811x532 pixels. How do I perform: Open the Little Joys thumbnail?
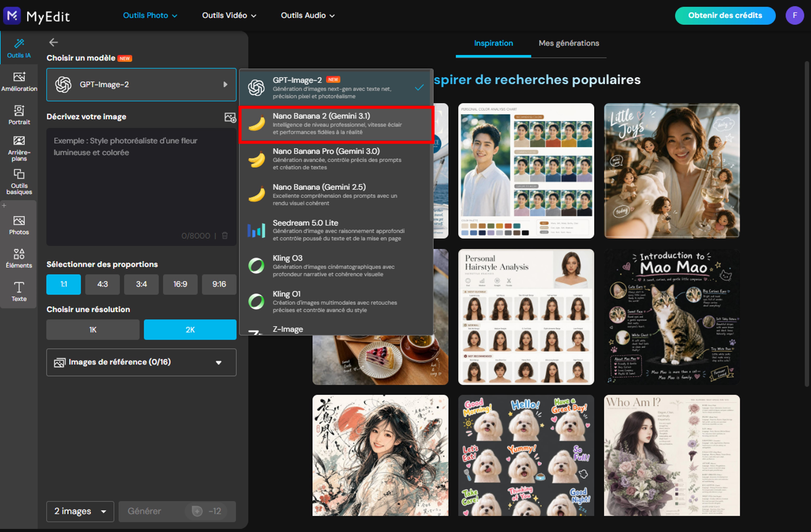coord(672,171)
